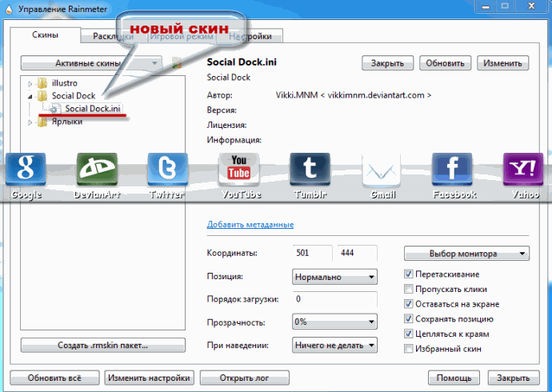Select the Ярлыки tree item label
Viewport: 552px width, 392px height.
(x=67, y=122)
